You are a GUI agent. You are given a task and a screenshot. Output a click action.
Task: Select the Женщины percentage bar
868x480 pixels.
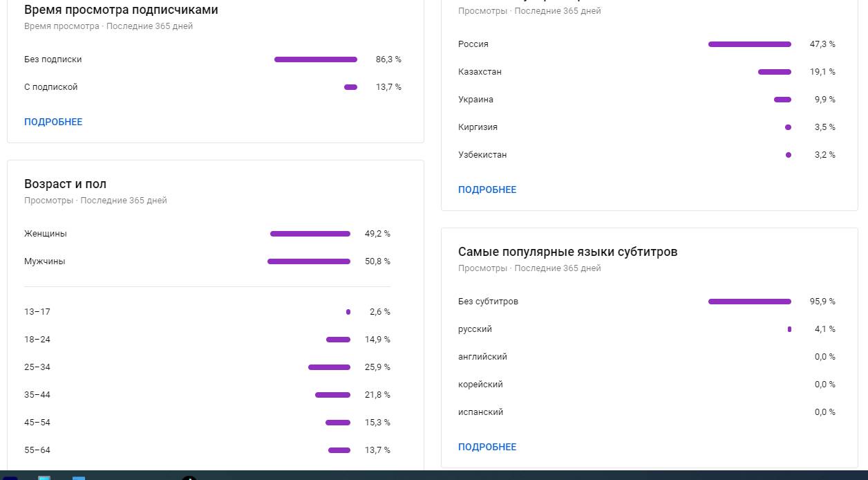[x=310, y=234]
